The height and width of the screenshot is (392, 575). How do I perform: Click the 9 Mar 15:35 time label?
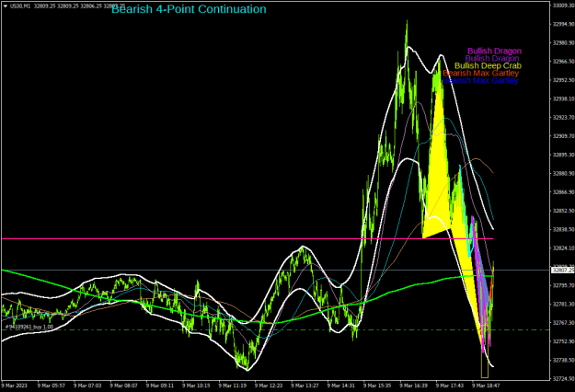coord(377,386)
